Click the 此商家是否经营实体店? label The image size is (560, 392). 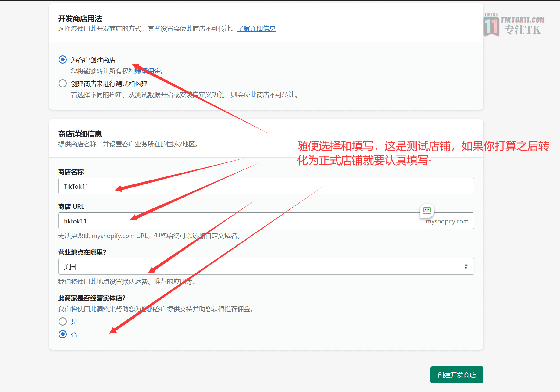[92, 298]
